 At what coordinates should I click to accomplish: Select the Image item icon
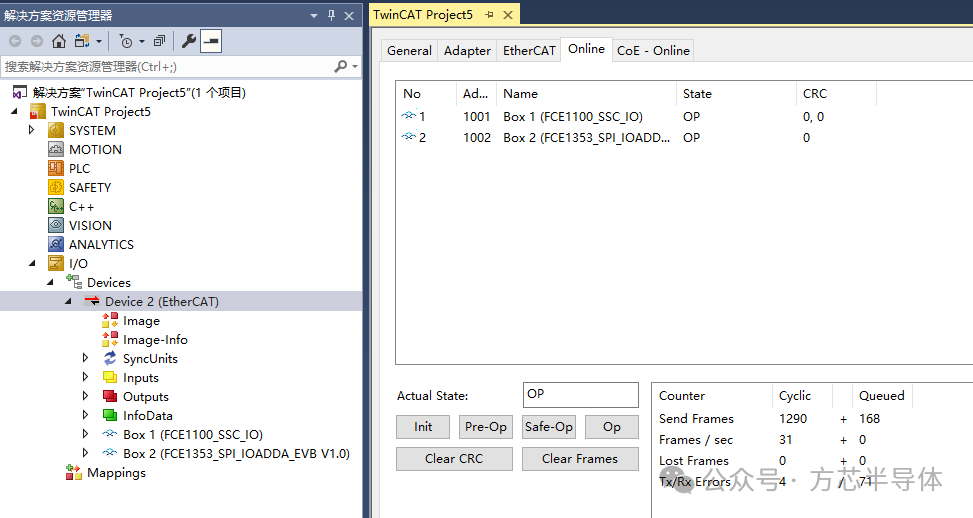coord(110,321)
